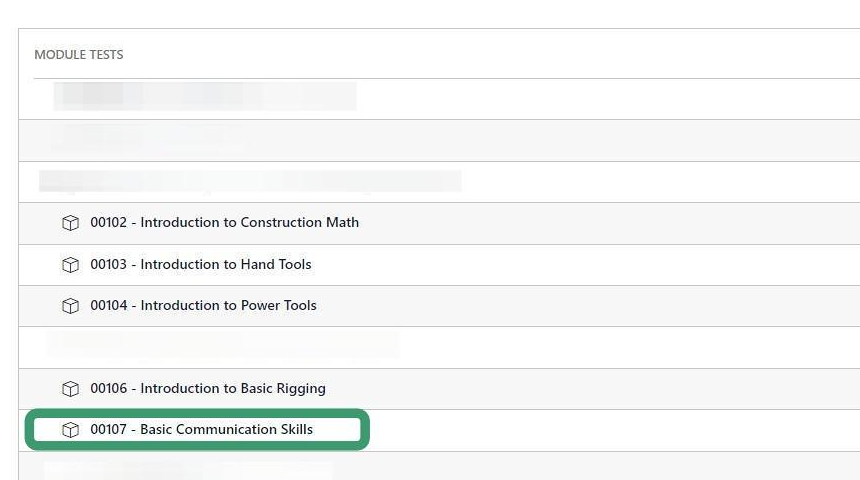Click the cube icon for 00106
860x480 pixels.
click(70, 389)
